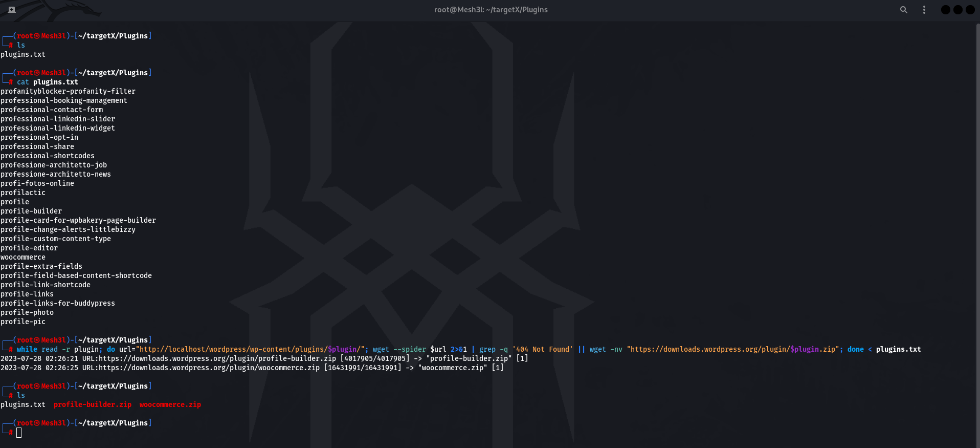Click the cursor block at the final prompt

click(19, 433)
